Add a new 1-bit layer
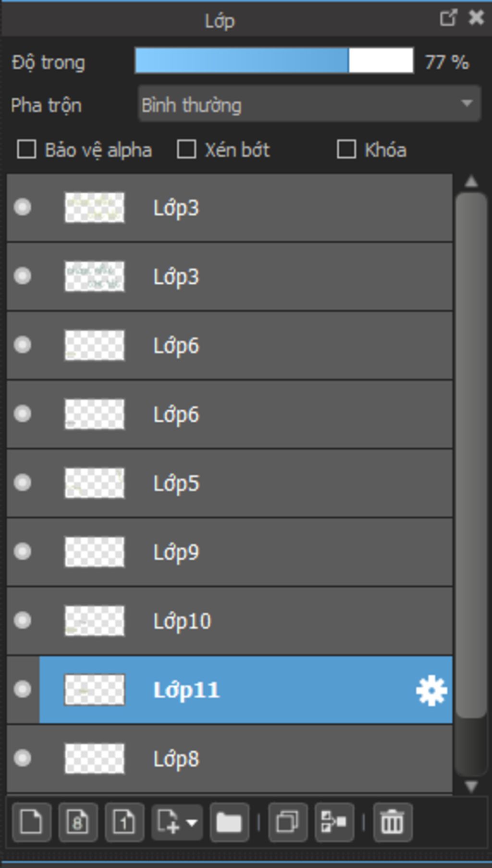492x868 pixels. pyautogui.click(x=124, y=822)
